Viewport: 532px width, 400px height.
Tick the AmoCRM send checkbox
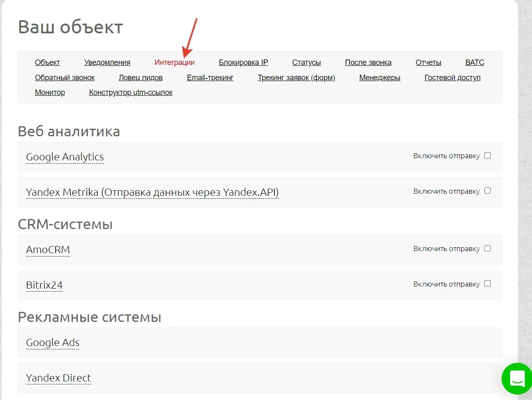(x=487, y=248)
